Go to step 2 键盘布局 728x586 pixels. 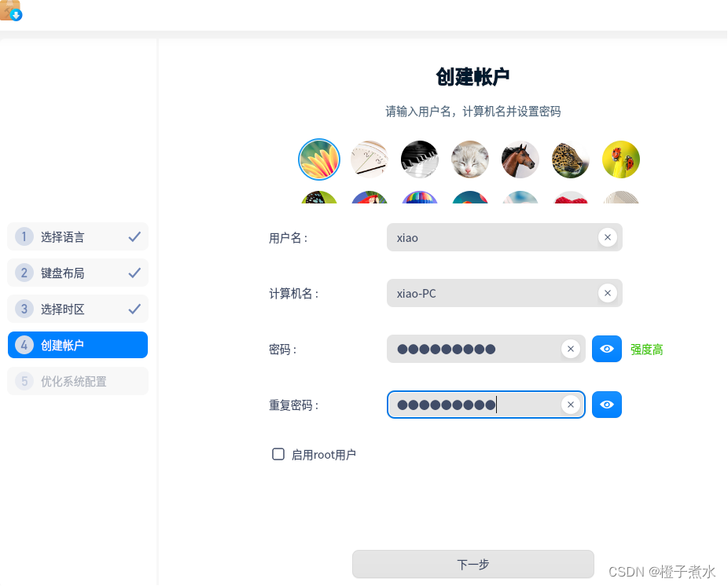pyautogui.click(x=78, y=273)
